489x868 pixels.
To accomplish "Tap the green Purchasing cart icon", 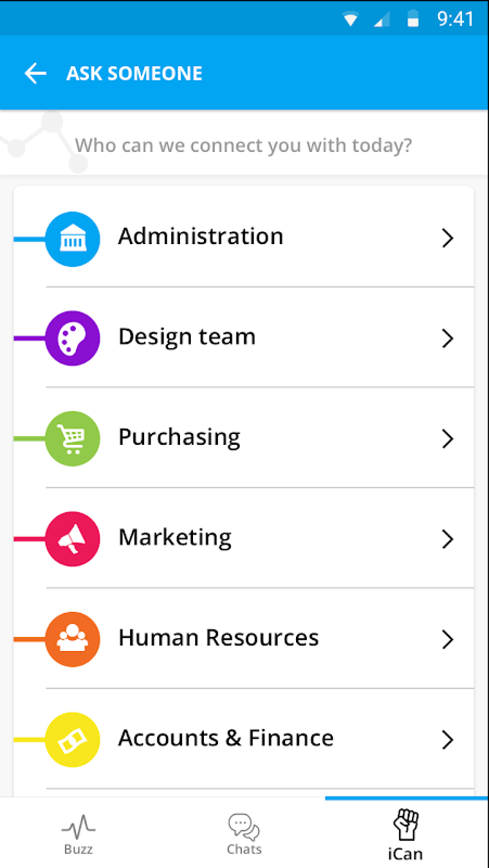I will 72,439.
